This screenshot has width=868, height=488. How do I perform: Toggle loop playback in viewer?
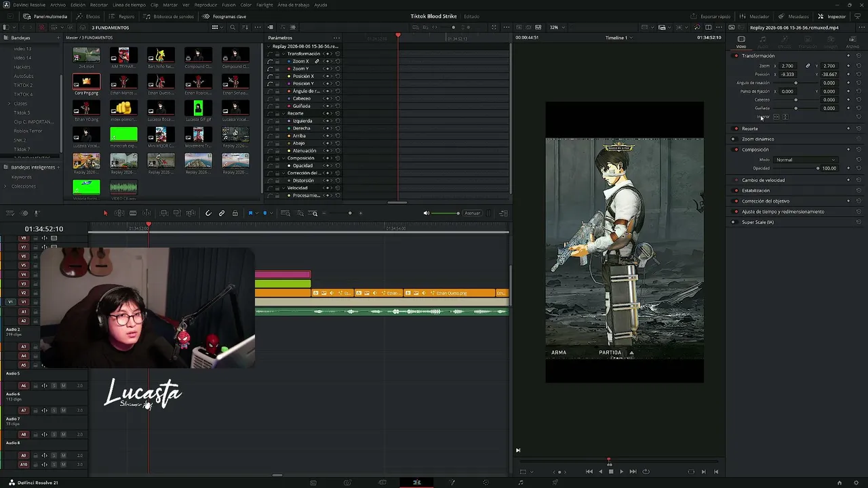coord(646,472)
